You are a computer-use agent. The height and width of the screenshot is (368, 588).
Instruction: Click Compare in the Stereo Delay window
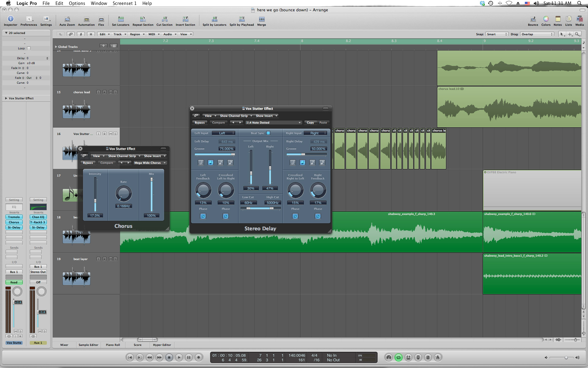click(x=218, y=123)
